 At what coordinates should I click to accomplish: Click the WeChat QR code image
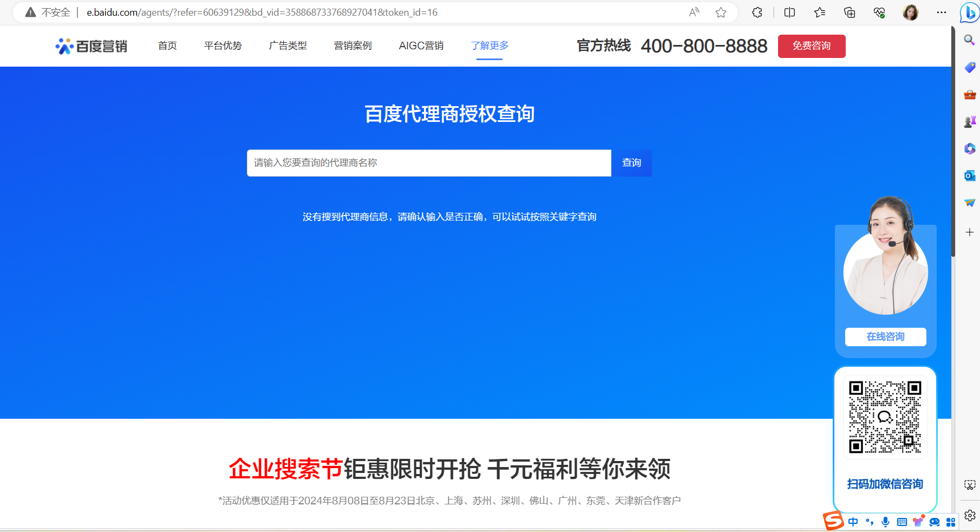[x=885, y=417]
